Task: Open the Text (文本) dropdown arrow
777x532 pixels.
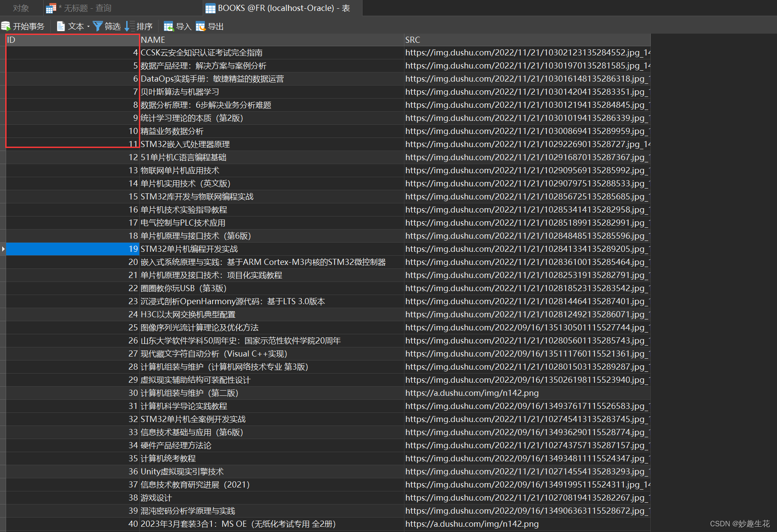Action: pos(88,27)
